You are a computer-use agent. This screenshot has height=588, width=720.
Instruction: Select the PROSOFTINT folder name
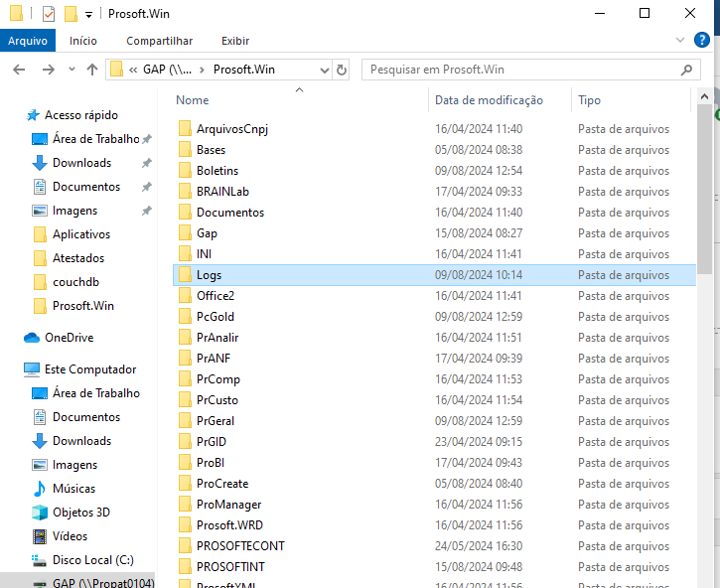pyautogui.click(x=230, y=567)
